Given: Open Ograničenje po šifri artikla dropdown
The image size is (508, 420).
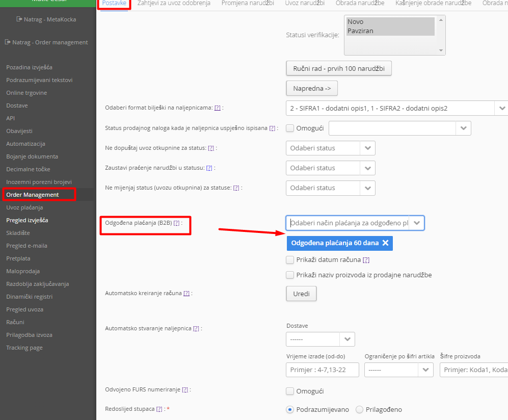Looking at the screenshot, I should [425, 370].
